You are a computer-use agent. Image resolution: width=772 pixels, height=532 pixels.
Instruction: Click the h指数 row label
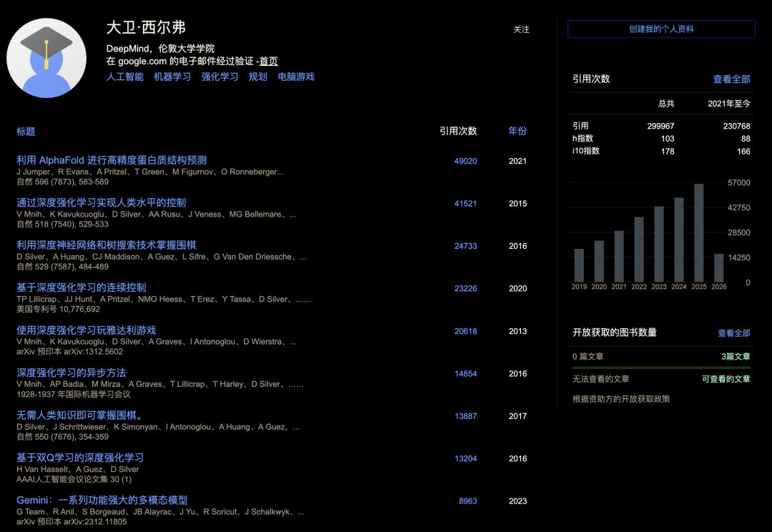click(583, 139)
